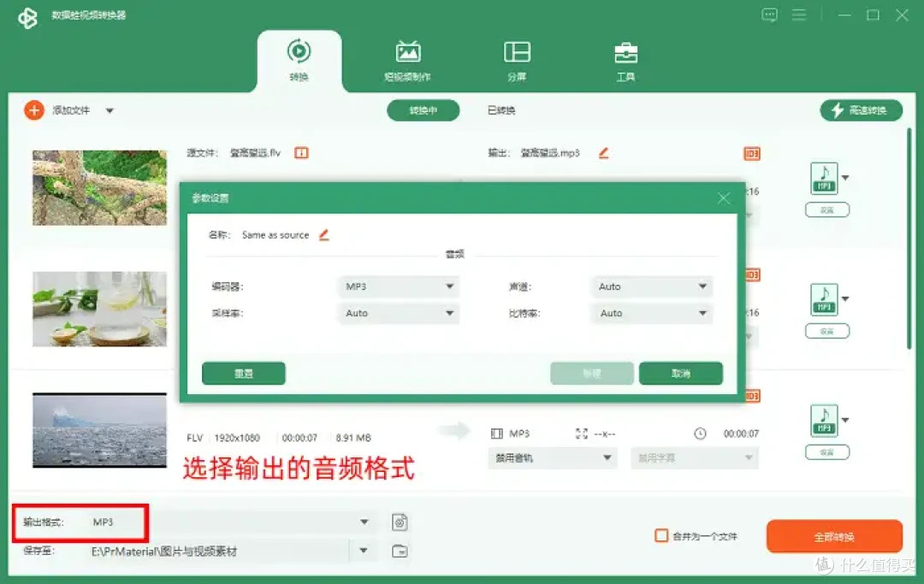Select the tree branch video thumbnail

click(99, 188)
